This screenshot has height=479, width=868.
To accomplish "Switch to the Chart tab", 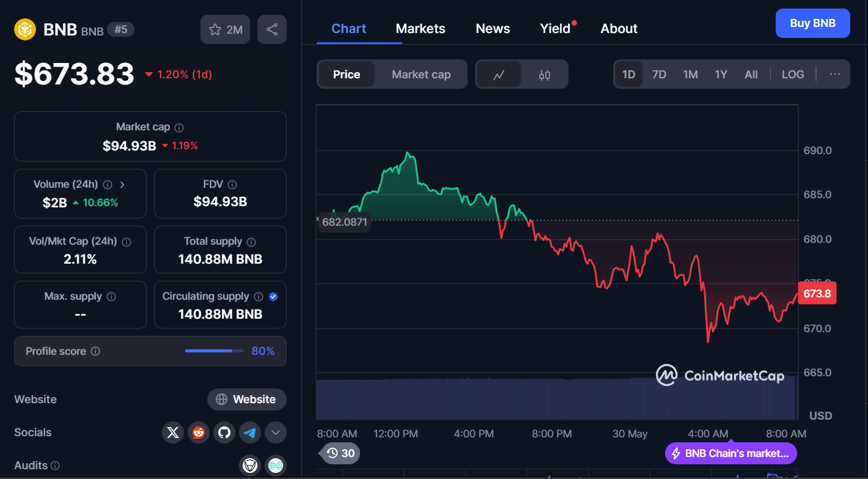I will [348, 29].
